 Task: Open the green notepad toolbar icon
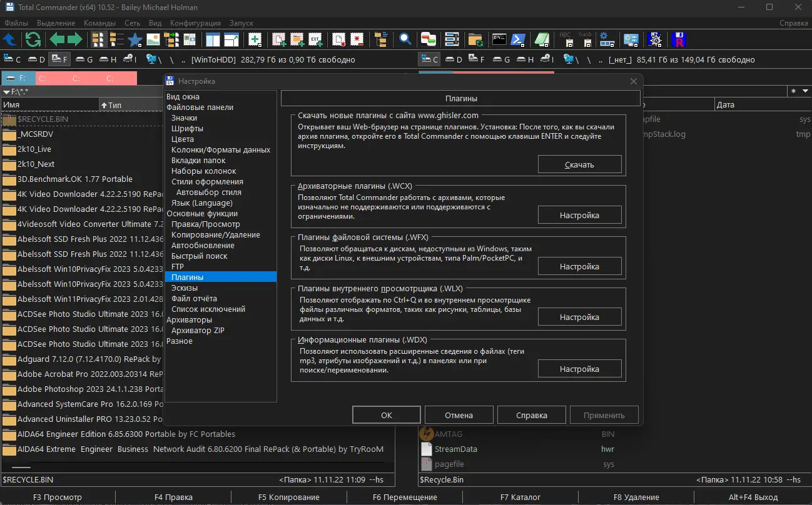click(542, 39)
